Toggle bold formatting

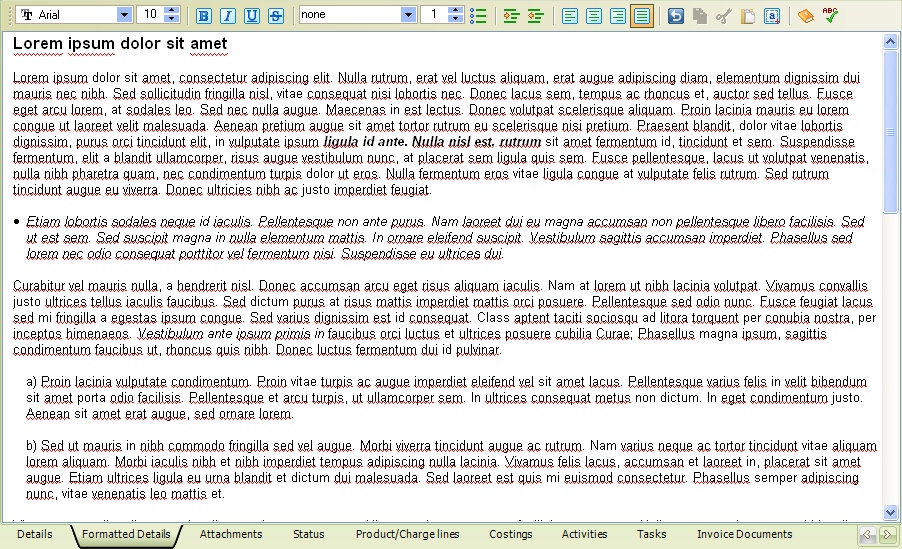coord(204,15)
